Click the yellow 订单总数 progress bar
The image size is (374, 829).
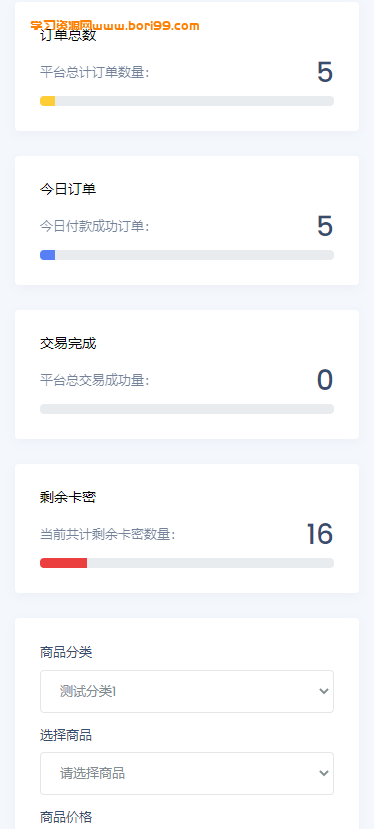[187, 101]
